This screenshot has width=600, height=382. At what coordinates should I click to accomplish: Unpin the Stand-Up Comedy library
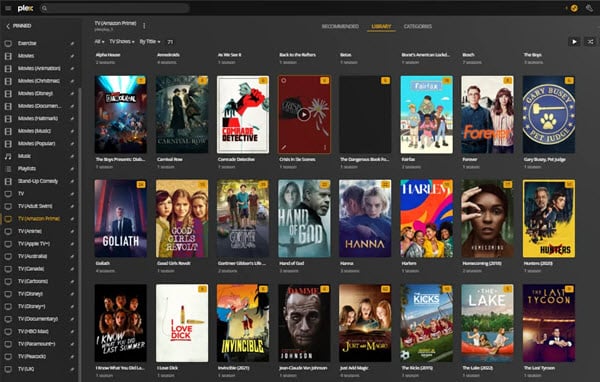point(72,181)
